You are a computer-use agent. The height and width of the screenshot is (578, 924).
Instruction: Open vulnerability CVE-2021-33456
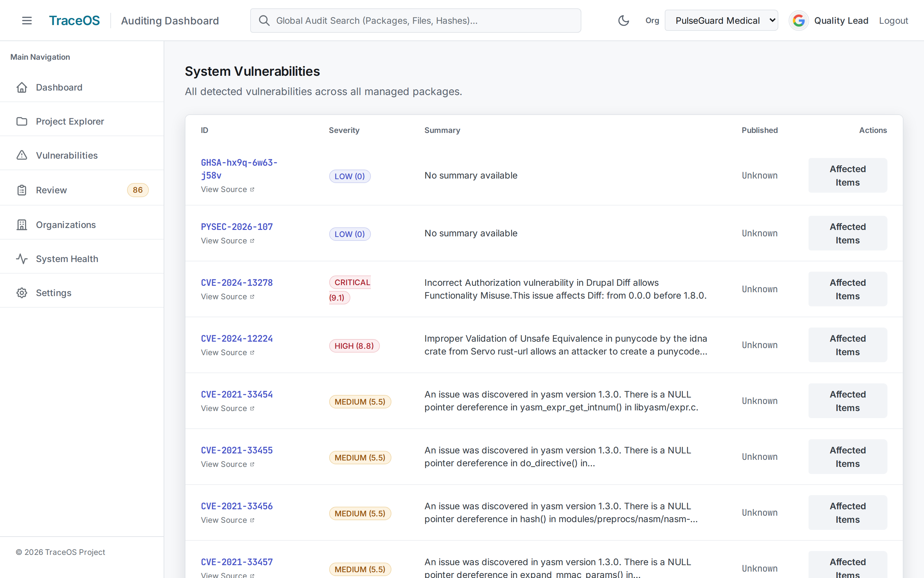(237, 506)
